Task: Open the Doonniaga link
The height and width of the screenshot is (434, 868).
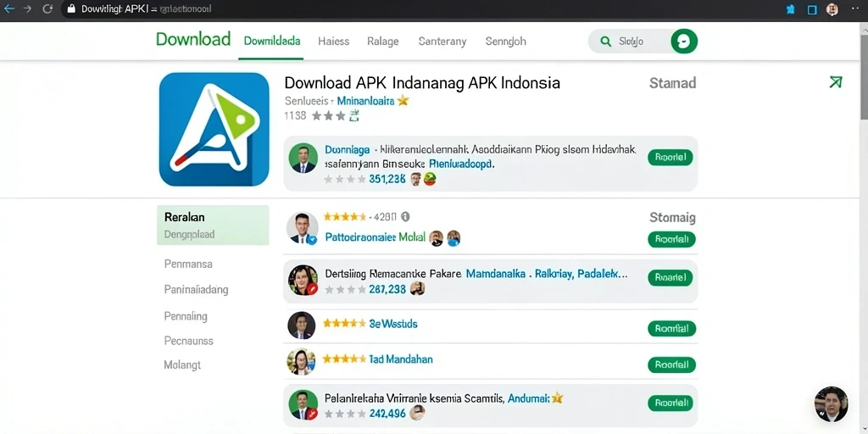Action: (347, 150)
